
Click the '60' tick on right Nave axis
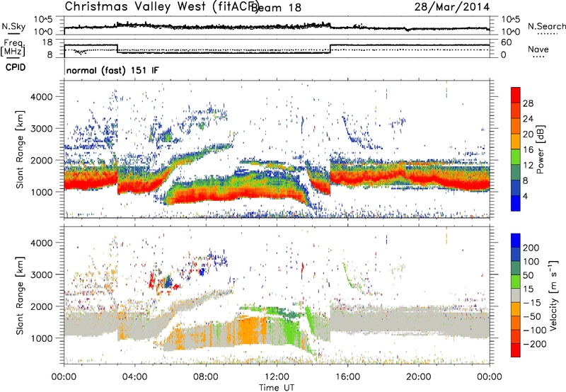(x=507, y=42)
